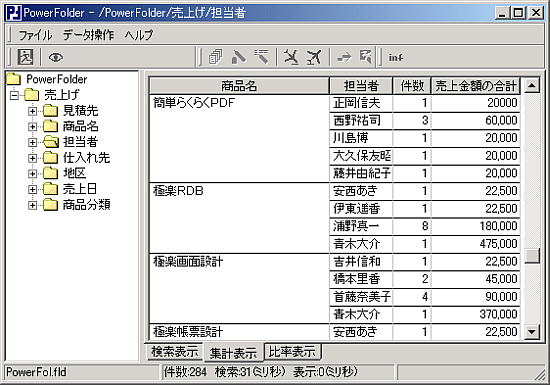Open the ヘルプ menu
Image resolution: width=550 pixels, height=385 pixels.
tap(139, 35)
